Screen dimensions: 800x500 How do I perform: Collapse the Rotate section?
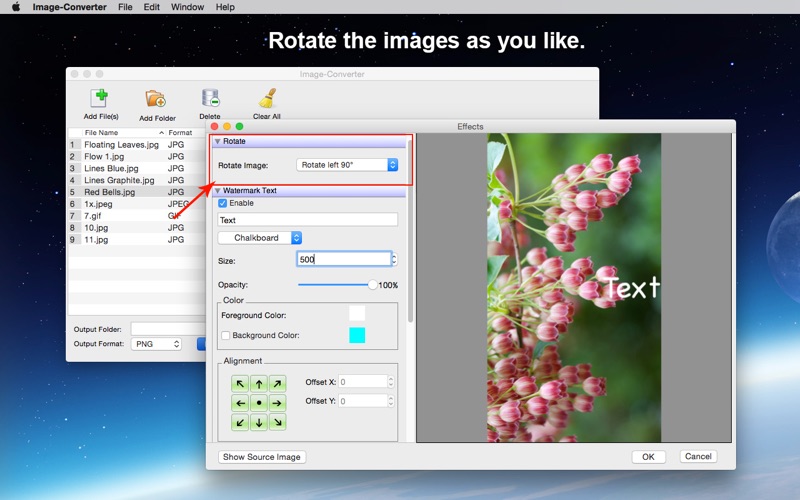tap(217, 141)
